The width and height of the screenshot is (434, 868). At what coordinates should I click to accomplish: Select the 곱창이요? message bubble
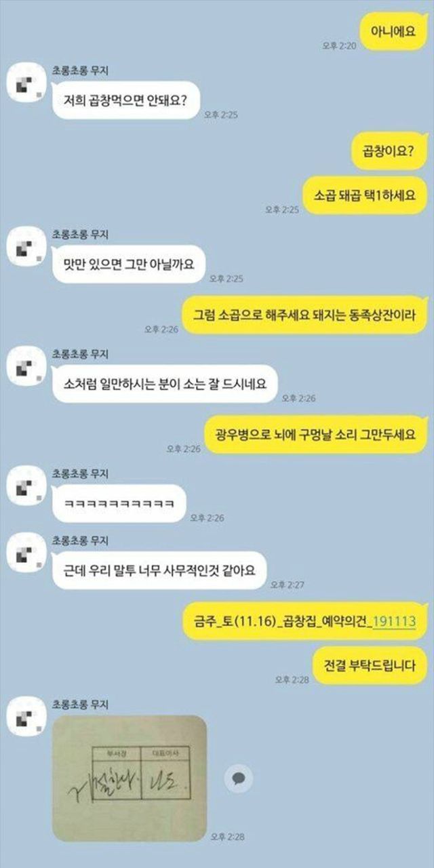[391, 151]
